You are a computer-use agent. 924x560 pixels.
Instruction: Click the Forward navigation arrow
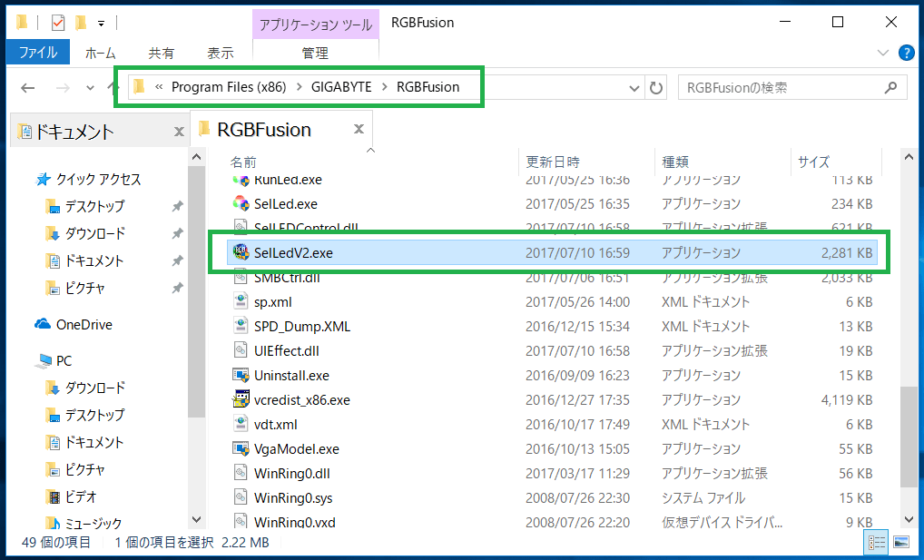point(63,88)
